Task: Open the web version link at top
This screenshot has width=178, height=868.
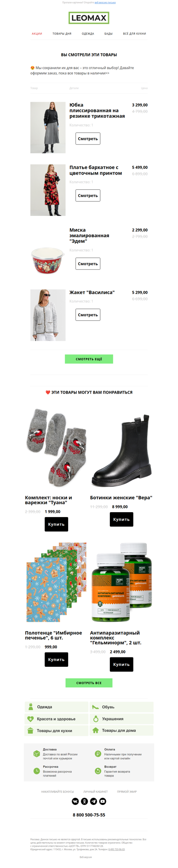Action: click(105, 3)
